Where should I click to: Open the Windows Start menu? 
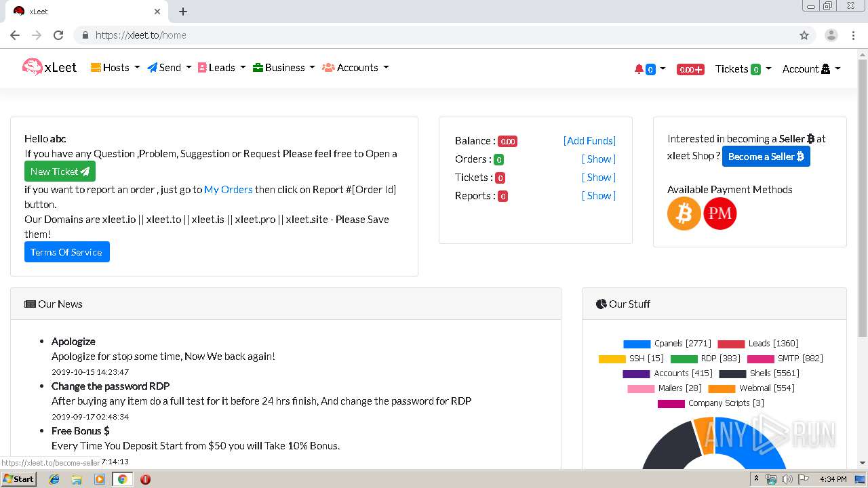(19, 479)
